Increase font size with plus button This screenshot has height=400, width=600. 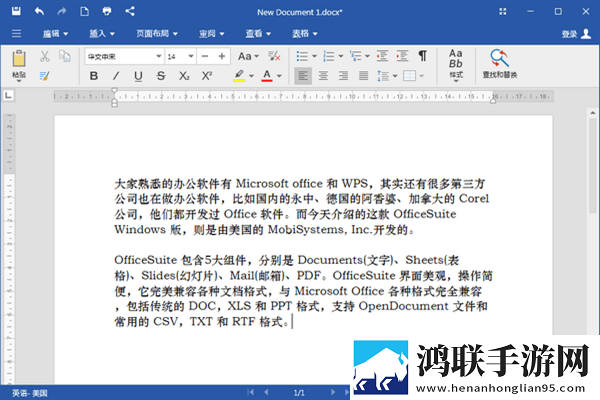(x=222, y=56)
